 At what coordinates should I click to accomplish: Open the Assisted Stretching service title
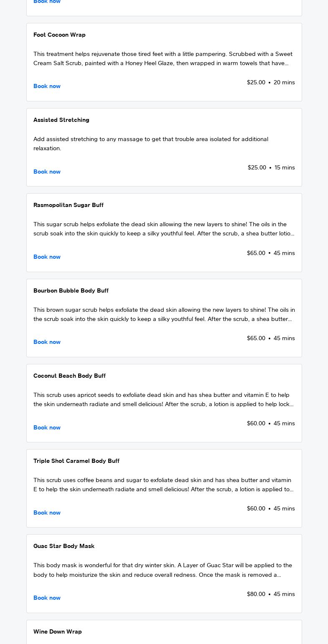61,120
